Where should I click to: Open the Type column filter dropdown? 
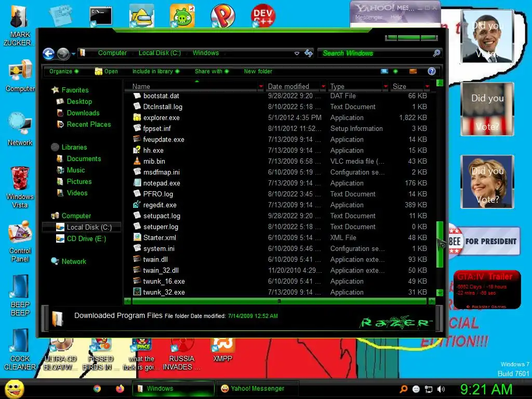click(386, 87)
